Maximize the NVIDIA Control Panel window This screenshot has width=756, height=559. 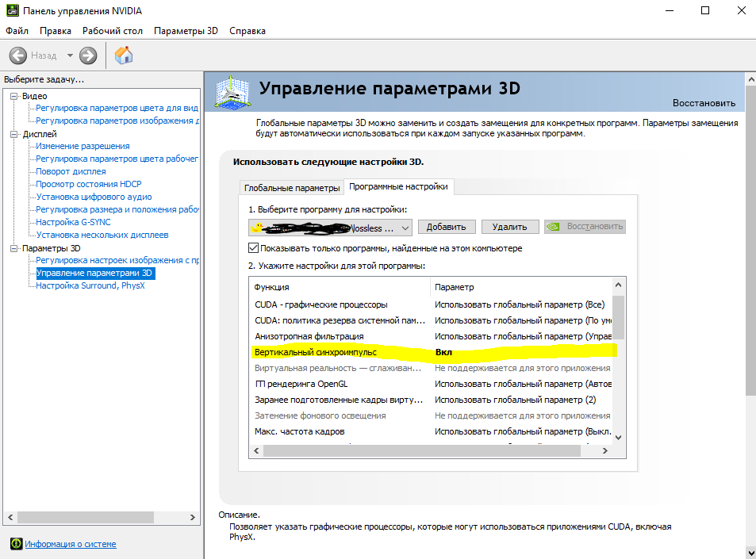click(705, 10)
